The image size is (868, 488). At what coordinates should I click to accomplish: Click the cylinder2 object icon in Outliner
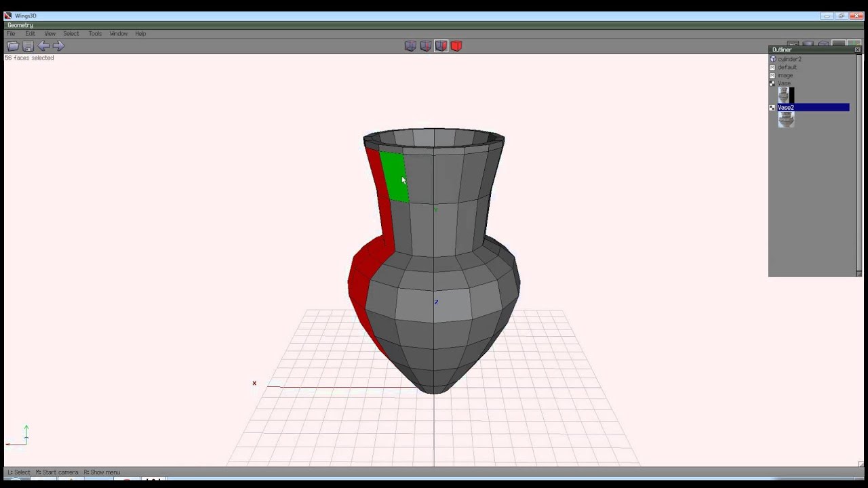pyautogui.click(x=772, y=59)
